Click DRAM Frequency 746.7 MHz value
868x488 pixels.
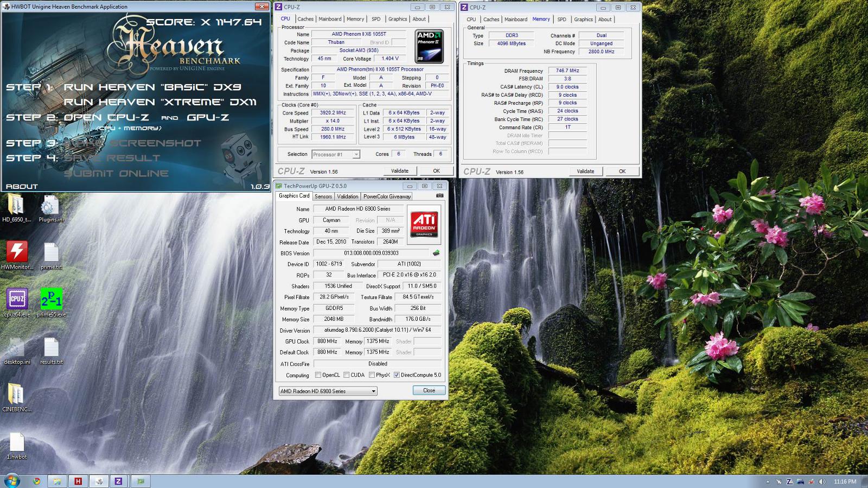click(x=567, y=71)
